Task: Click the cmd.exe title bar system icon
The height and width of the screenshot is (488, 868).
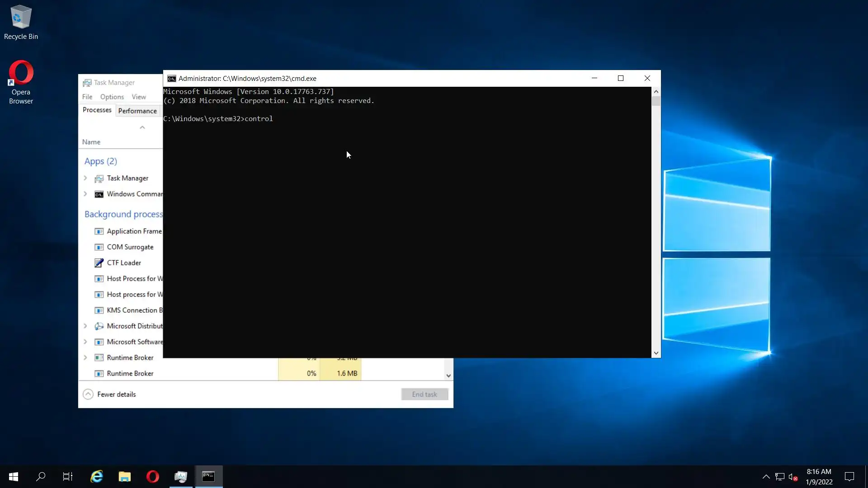Action: (x=171, y=79)
